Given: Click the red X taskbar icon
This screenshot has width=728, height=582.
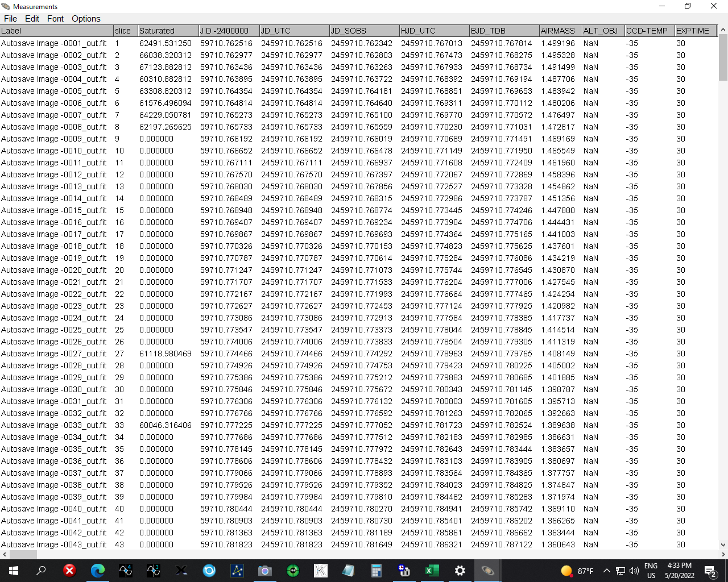Looking at the screenshot, I should [x=69, y=571].
